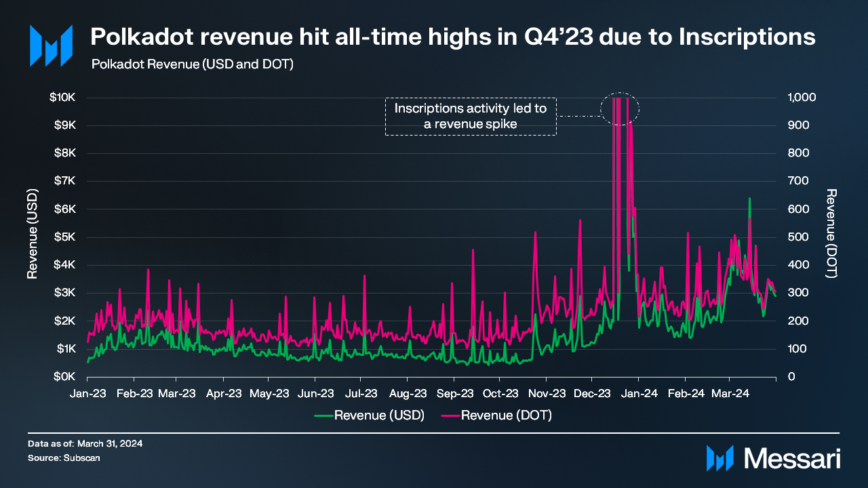Click the Apr-23 label on the x-axis

pyautogui.click(x=224, y=393)
